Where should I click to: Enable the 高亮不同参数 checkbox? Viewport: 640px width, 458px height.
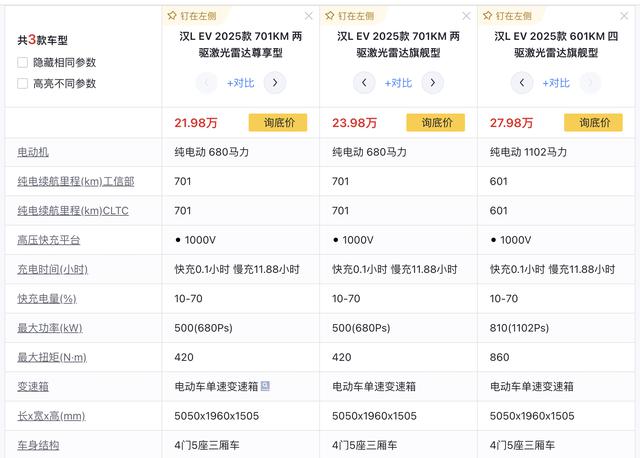coord(22,84)
